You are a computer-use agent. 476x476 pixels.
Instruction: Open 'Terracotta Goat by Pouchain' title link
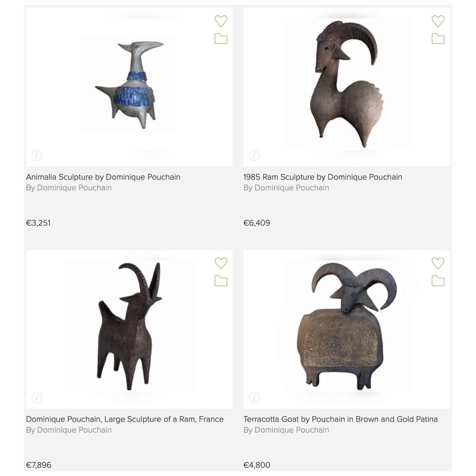tap(341, 419)
